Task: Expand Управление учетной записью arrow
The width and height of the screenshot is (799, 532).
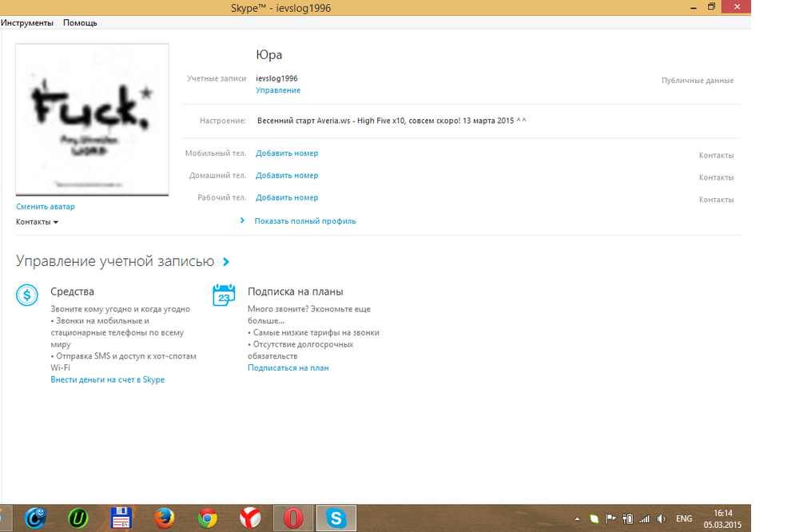Action: pos(226,261)
